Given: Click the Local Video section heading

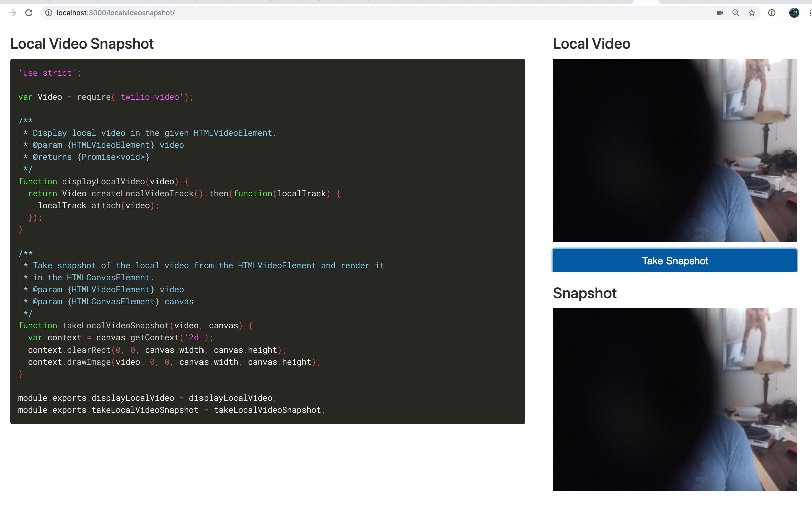Looking at the screenshot, I should (591, 44).
